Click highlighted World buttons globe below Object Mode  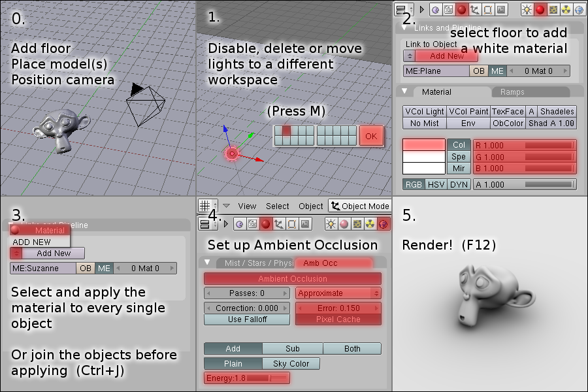384,224
